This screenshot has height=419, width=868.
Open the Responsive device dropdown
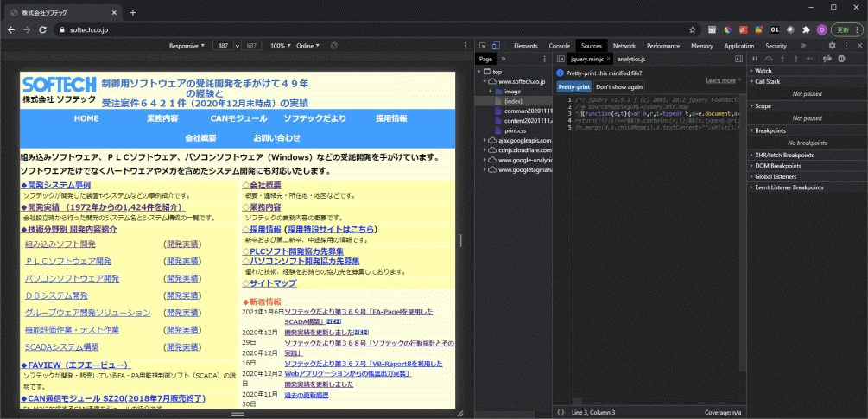(x=187, y=46)
